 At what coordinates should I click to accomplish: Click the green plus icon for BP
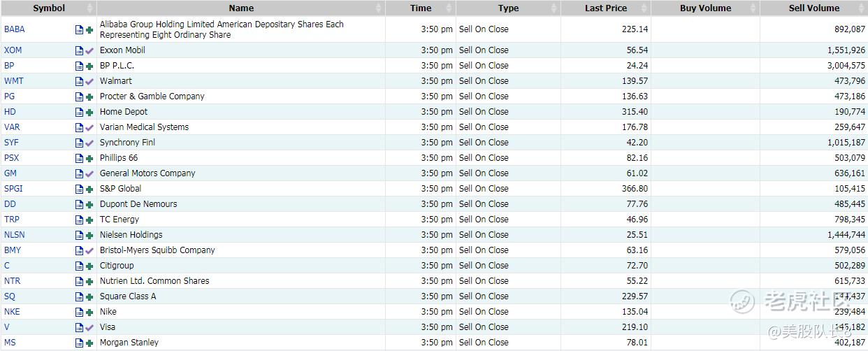tap(89, 66)
